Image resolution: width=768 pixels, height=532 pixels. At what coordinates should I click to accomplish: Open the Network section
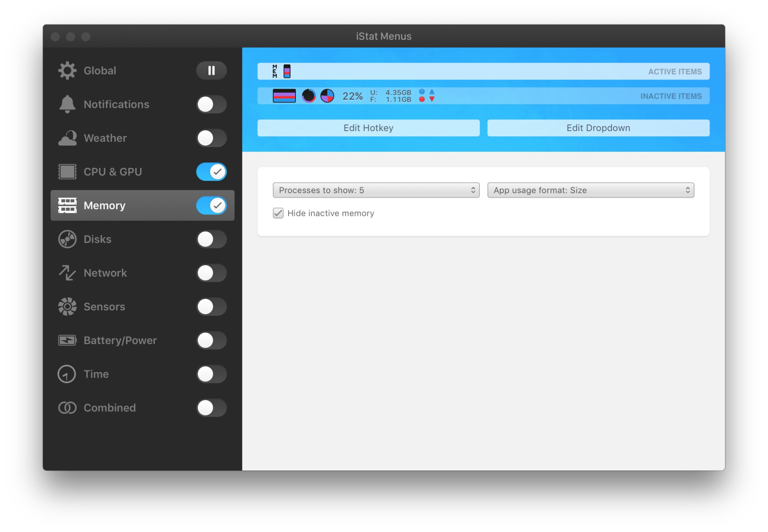click(105, 273)
